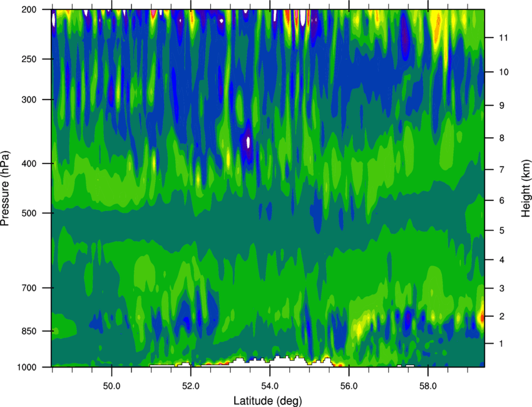Click the 56.0 latitude tick label
The height and width of the screenshot is (407, 532).
(x=349, y=386)
